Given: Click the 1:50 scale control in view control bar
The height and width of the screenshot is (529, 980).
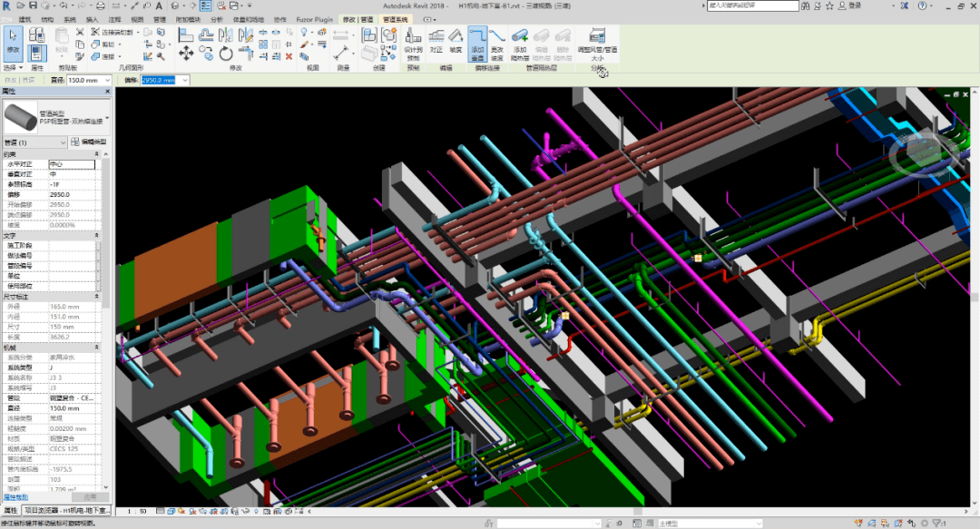Looking at the screenshot, I should tap(136, 512).
